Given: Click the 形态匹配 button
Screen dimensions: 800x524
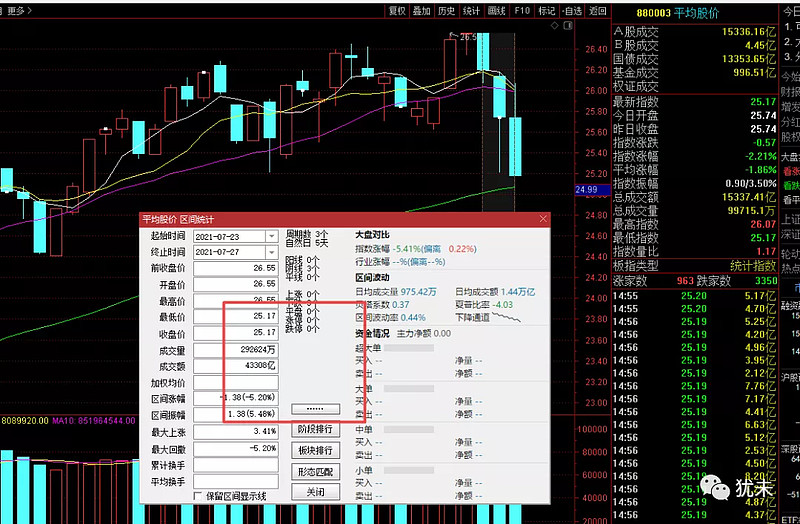Looking at the screenshot, I should tap(315, 471).
